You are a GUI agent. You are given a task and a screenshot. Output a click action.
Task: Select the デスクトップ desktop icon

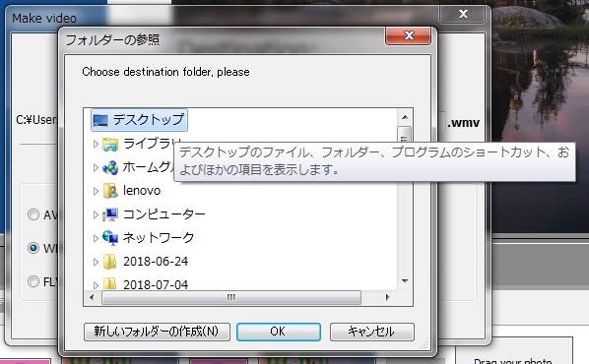point(100,120)
